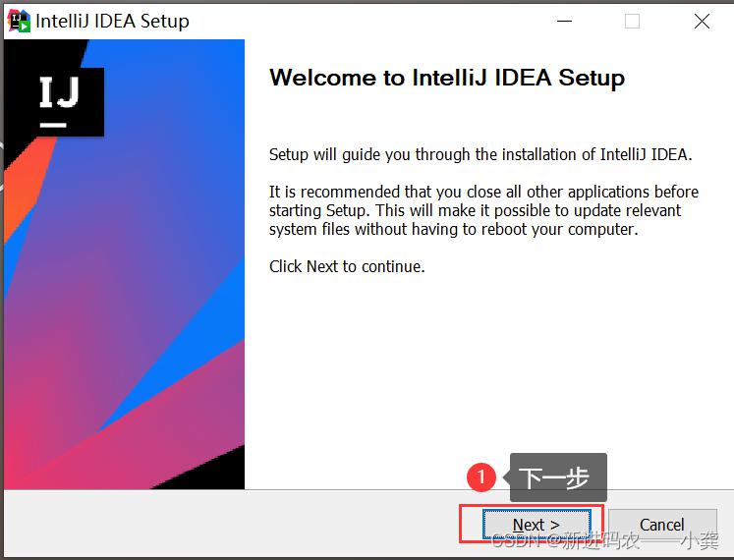This screenshot has height=560, width=734.
Task: Click the 'Click Next to continue.' text
Action: coord(347,266)
